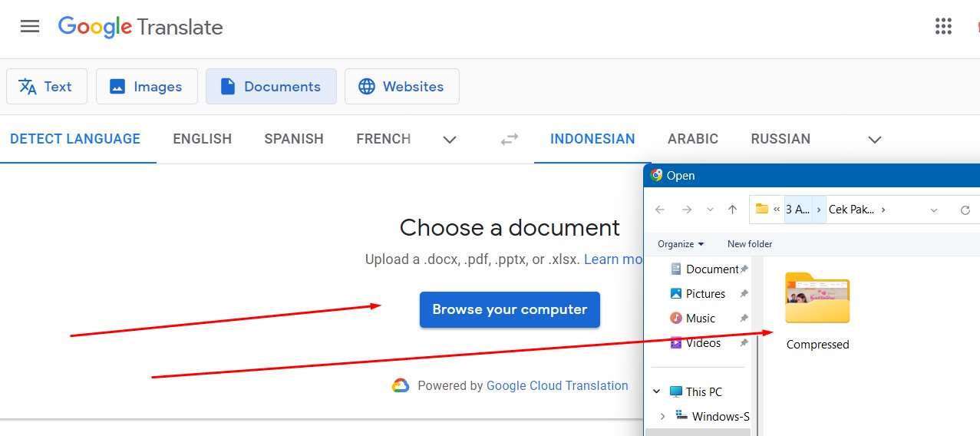Collapse the This PC tree node
Screen dimensions: 980x436
[657, 391]
